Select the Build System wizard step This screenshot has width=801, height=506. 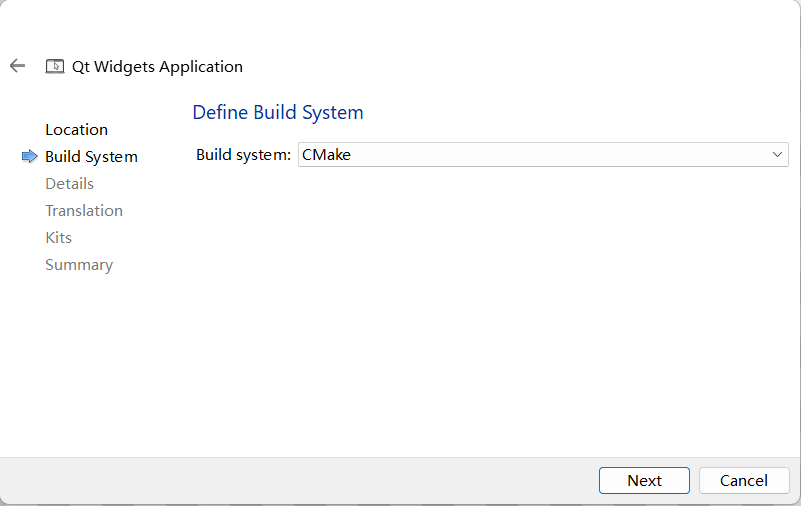(91, 157)
